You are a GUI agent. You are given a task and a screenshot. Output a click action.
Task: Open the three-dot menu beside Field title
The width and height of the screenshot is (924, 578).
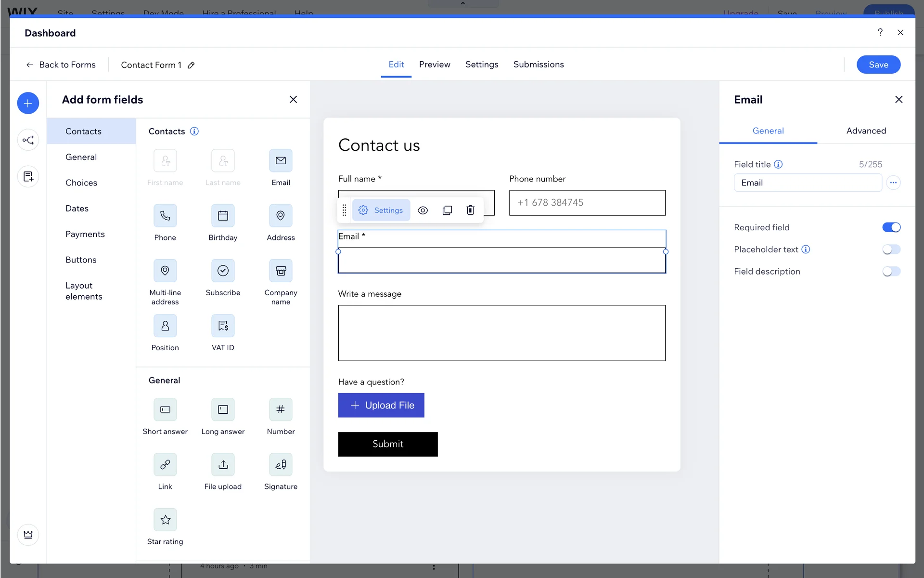[893, 183]
